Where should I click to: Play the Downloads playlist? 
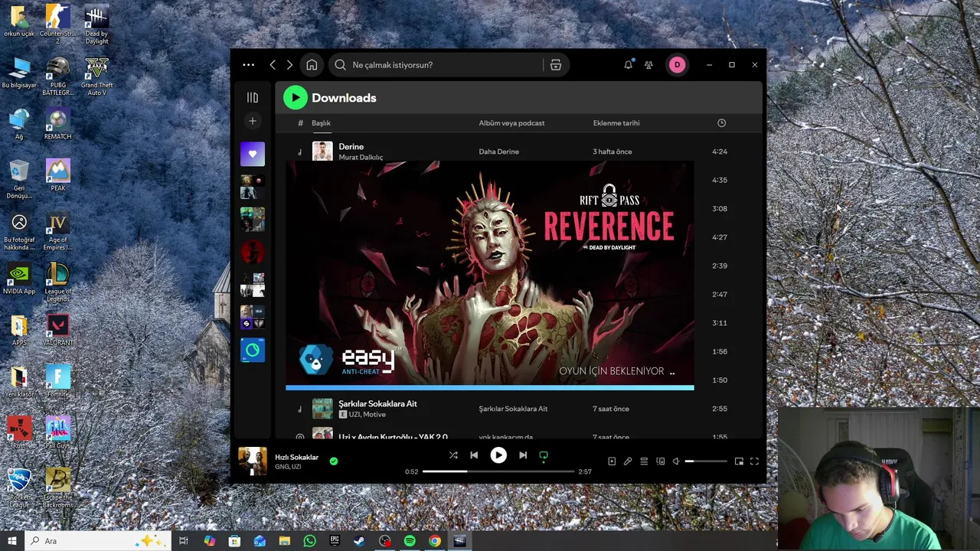(x=295, y=98)
